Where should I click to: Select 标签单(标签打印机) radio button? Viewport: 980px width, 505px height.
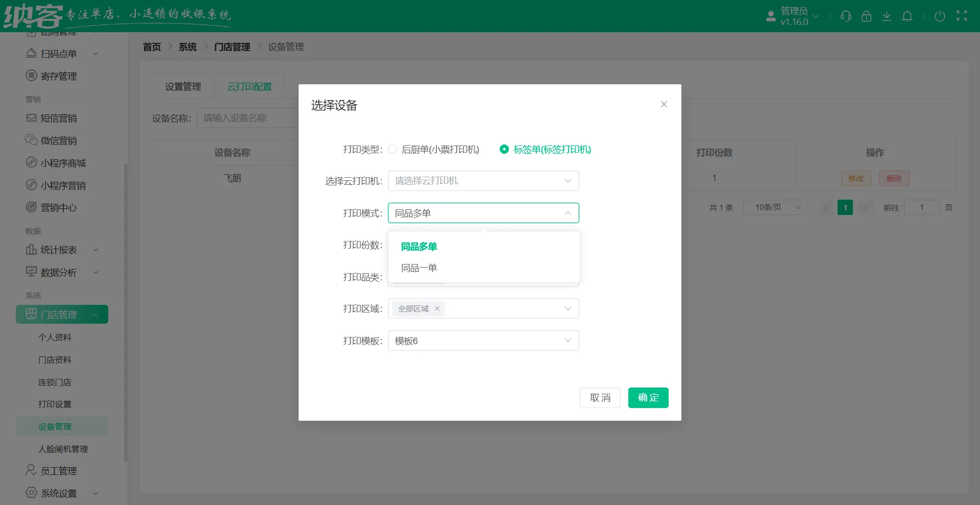click(505, 149)
